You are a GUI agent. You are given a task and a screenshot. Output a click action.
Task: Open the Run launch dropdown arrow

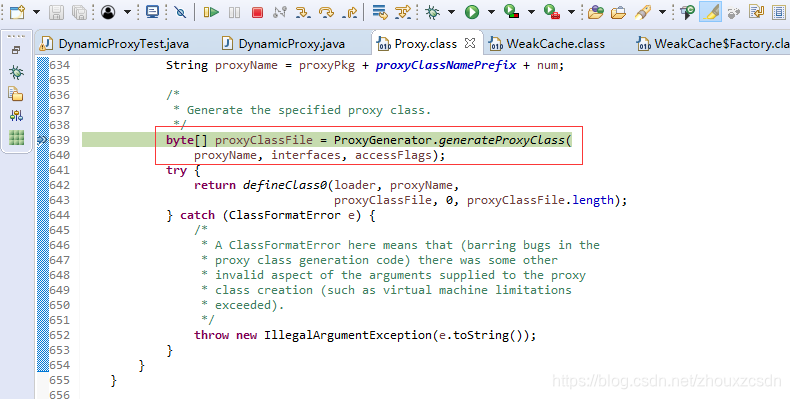click(x=491, y=12)
